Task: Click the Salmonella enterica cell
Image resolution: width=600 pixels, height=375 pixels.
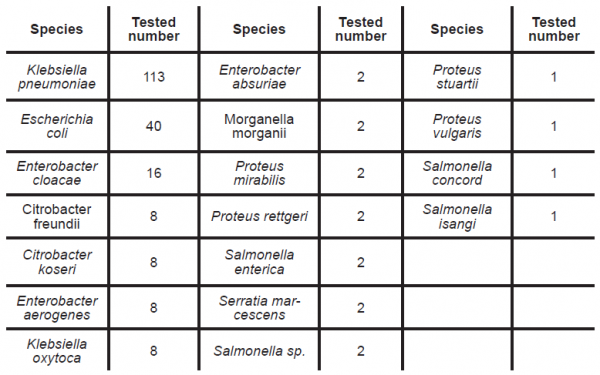Action: 259,262
